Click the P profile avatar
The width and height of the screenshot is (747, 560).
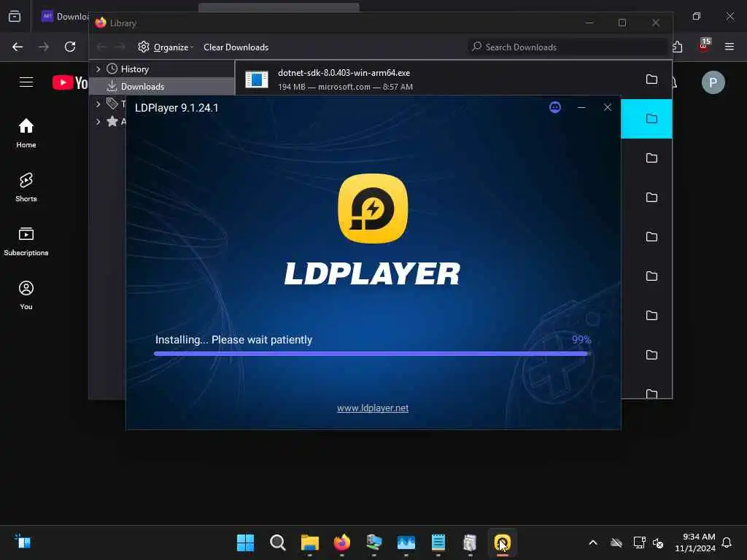pos(713,82)
